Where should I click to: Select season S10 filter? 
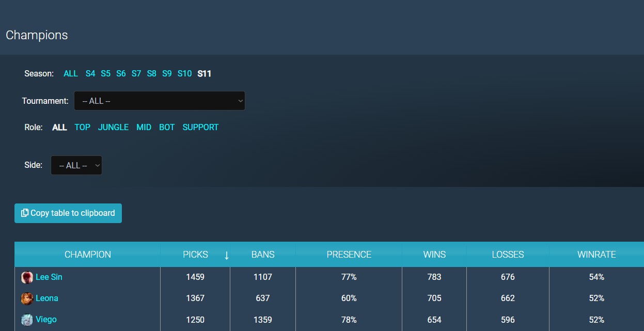point(184,73)
